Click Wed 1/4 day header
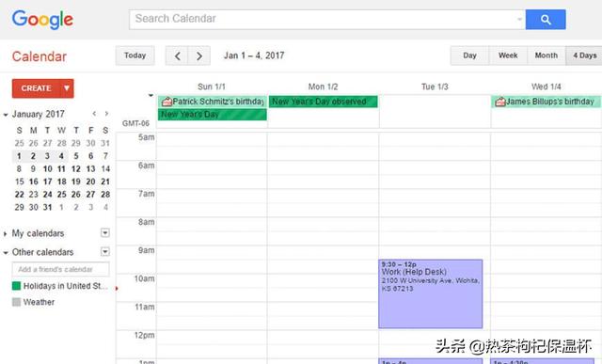Viewport: 602px width, 364px height. pos(546,87)
